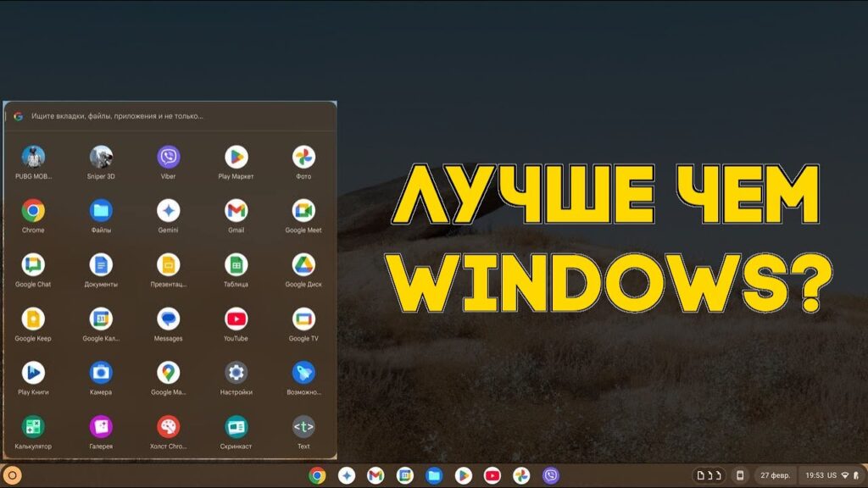
Task: Click the Wi-Fi status icon
Action: coord(845,475)
